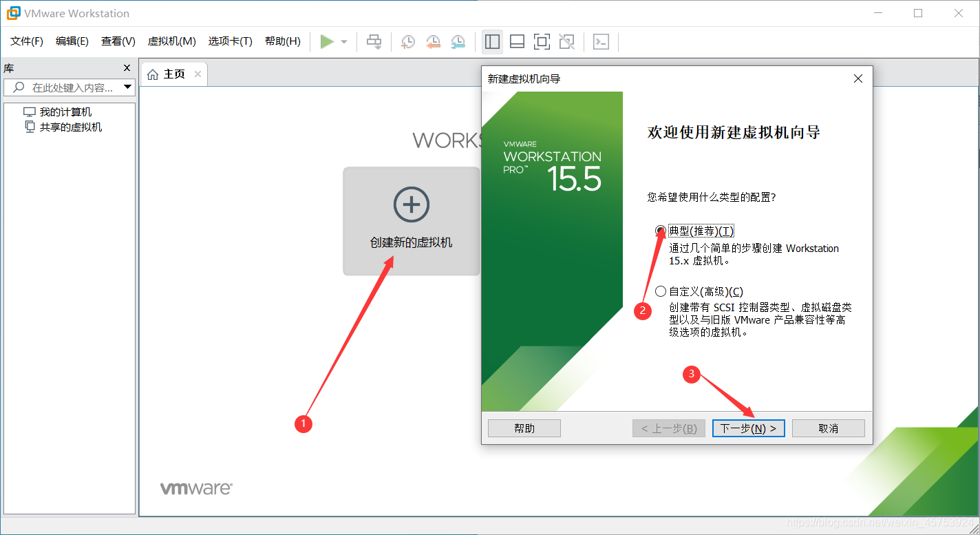Viewport: 980px width, 535px height.
Task: Open the power options dropdown arrow
Action: pyautogui.click(x=344, y=42)
